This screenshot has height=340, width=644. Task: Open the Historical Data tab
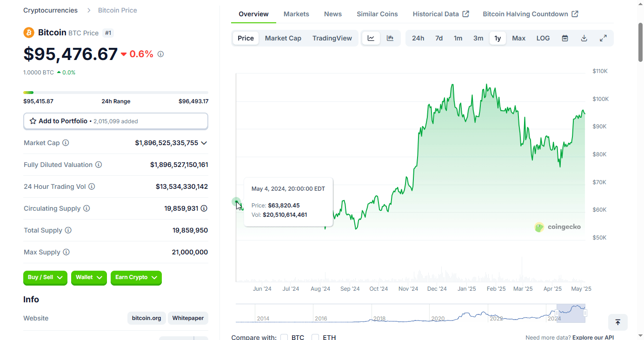[x=441, y=14]
